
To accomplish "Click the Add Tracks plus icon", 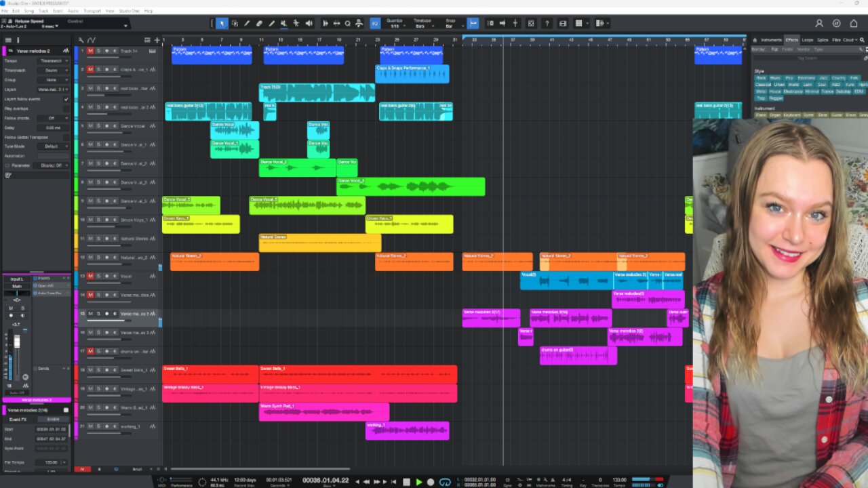I will tap(157, 40).
